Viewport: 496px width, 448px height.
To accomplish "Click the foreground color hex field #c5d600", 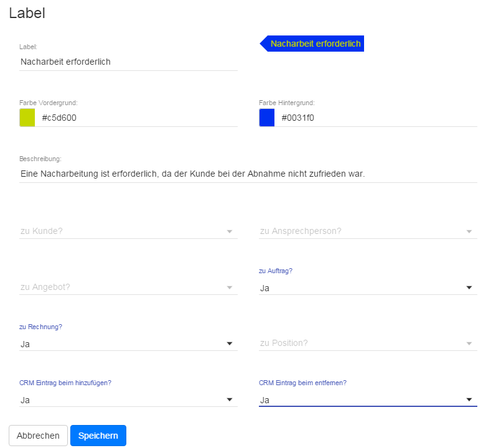I will click(x=137, y=118).
